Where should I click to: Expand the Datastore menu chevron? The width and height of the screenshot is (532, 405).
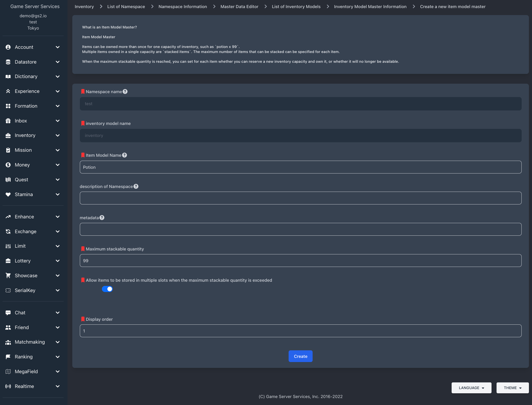click(x=58, y=62)
